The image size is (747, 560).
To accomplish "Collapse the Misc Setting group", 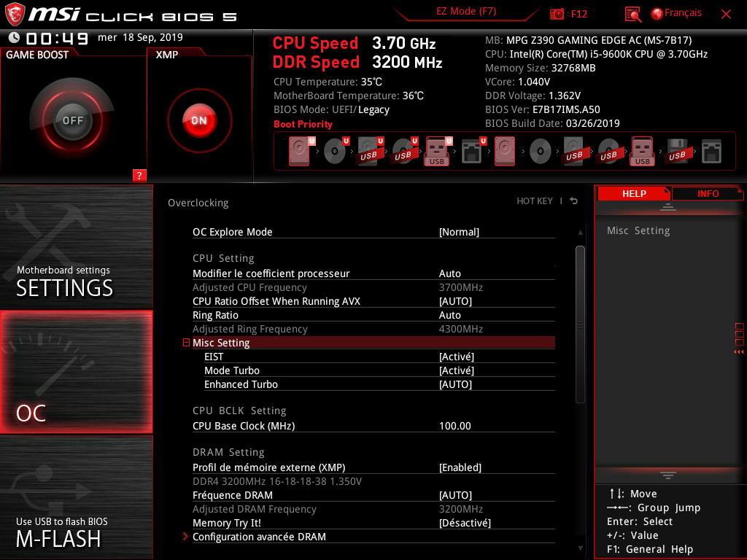I will pos(186,343).
